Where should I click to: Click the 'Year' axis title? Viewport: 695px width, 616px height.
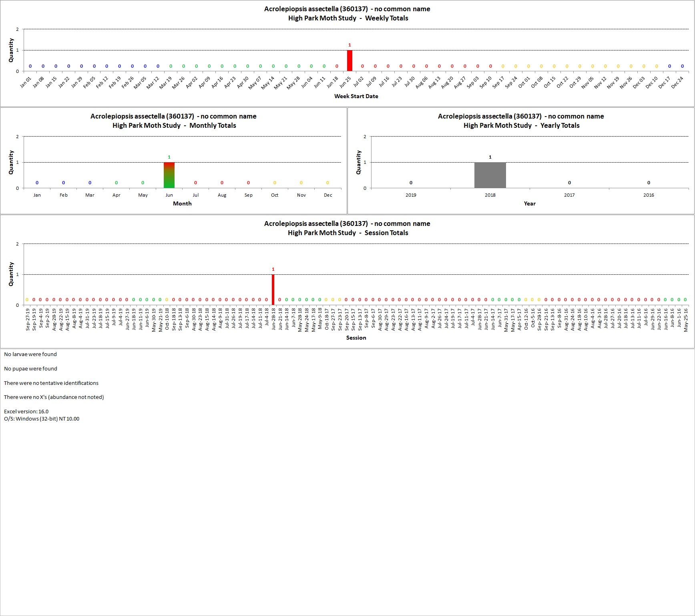pyautogui.click(x=530, y=203)
